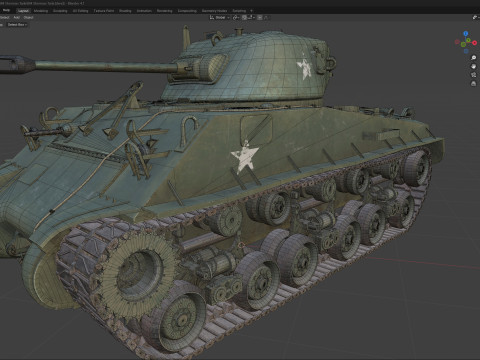Open the options icon at top right
Screen dimensions: 480x360
[x=476, y=17]
